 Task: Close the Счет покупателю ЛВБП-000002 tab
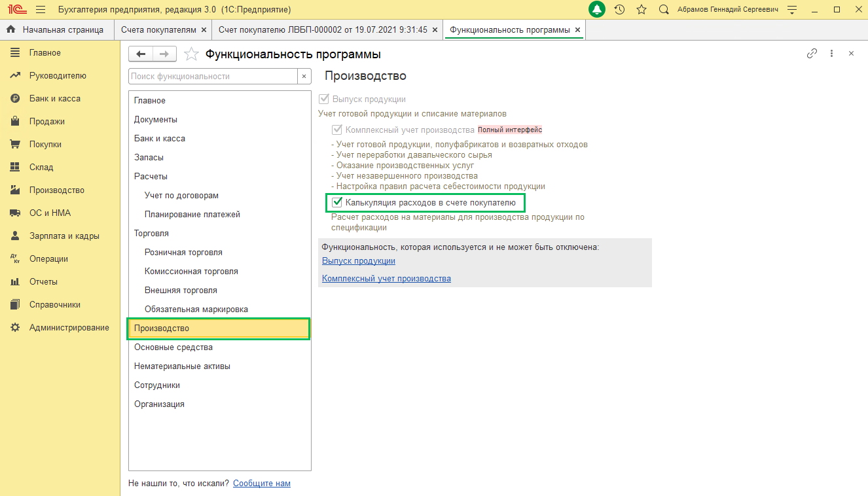(x=435, y=30)
